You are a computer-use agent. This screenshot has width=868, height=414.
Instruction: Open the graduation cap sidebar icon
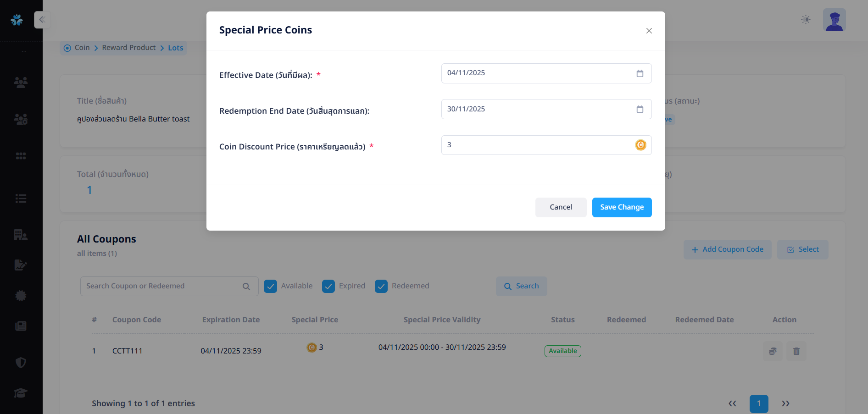point(21,393)
